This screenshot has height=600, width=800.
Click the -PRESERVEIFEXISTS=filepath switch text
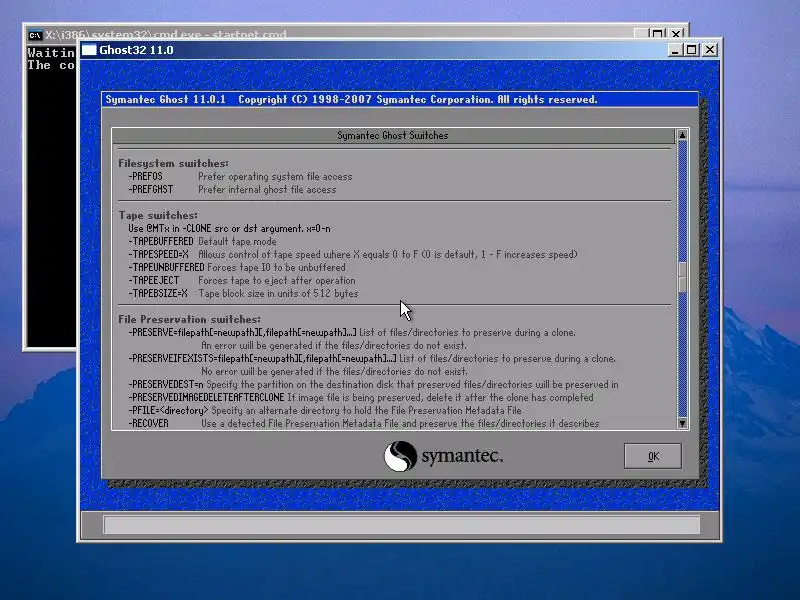click(x=262, y=359)
